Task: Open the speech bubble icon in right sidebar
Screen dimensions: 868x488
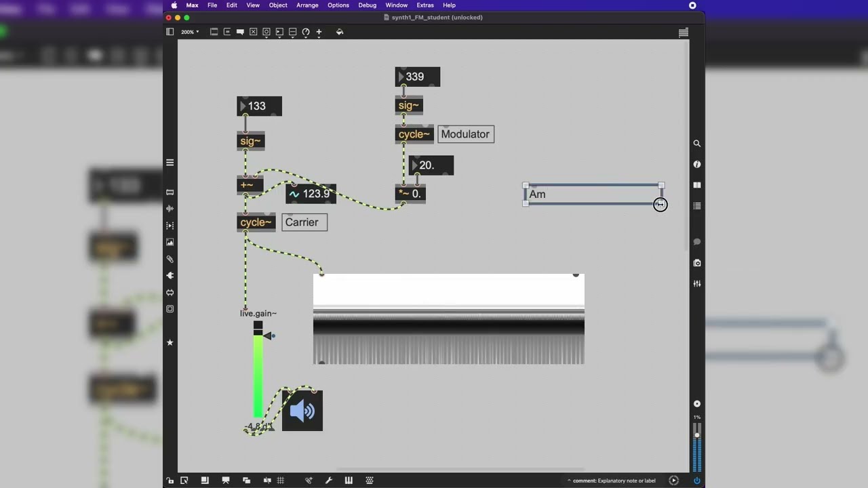Action: click(x=696, y=242)
